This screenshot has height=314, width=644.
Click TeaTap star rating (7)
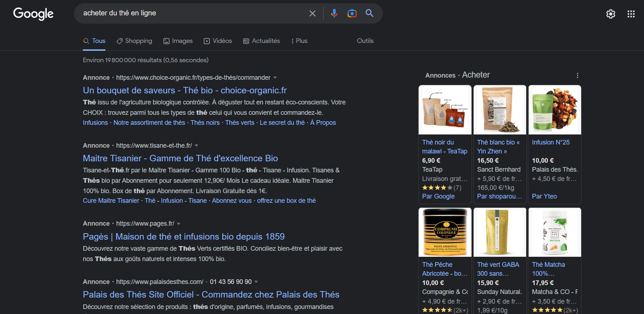point(442,188)
